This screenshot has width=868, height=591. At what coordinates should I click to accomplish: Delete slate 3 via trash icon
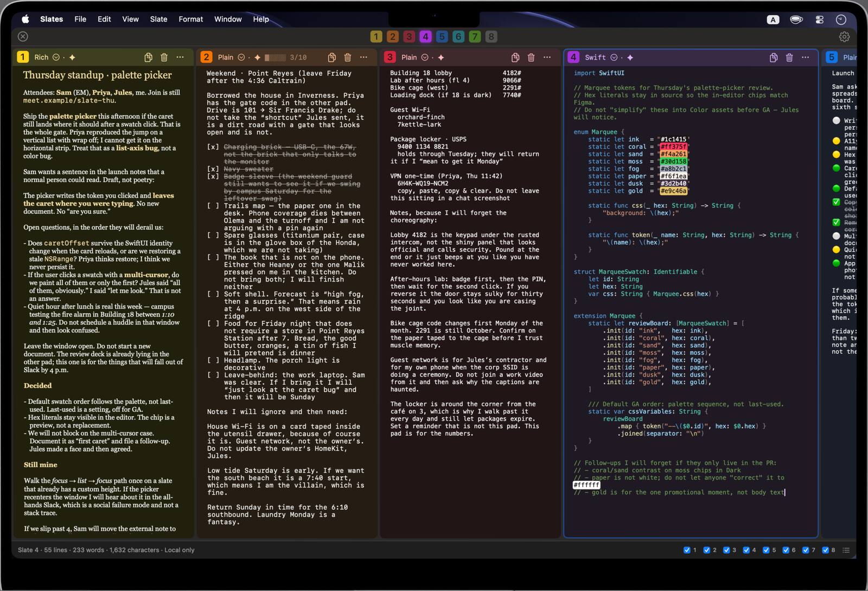coord(531,57)
